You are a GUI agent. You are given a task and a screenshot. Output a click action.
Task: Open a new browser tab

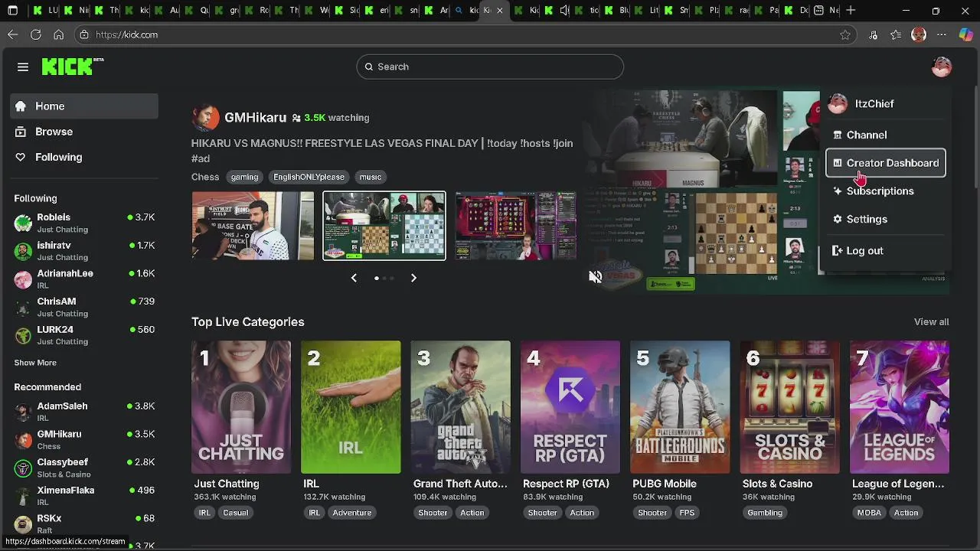851,11
